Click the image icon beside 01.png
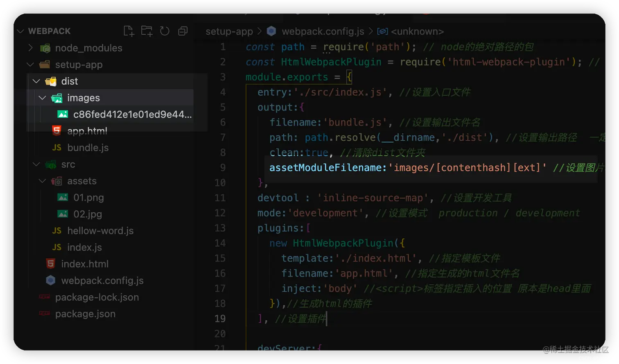Screen dimensions: 619x364 coord(63,198)
